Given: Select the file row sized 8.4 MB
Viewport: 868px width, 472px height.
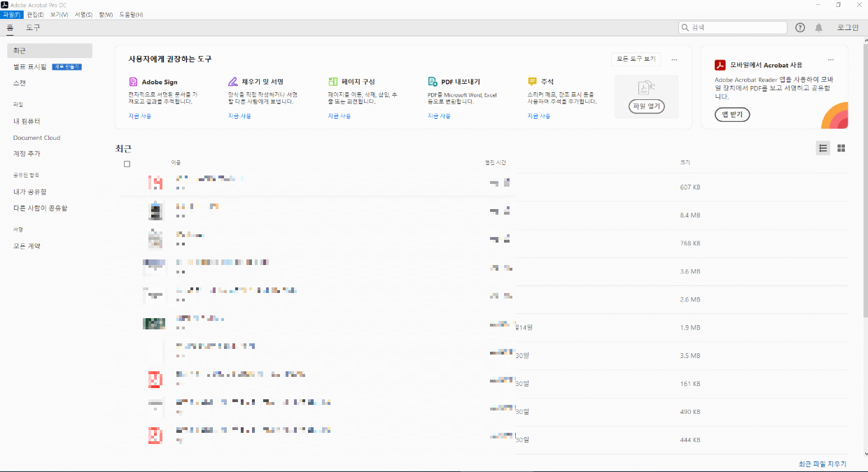Looking at the screenshot, I should pyautogui.click(x=483, y=215).
